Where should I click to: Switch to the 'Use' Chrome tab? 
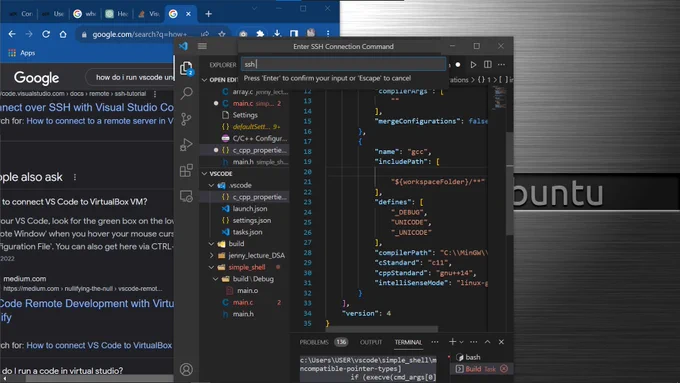[x=52, y=14]
